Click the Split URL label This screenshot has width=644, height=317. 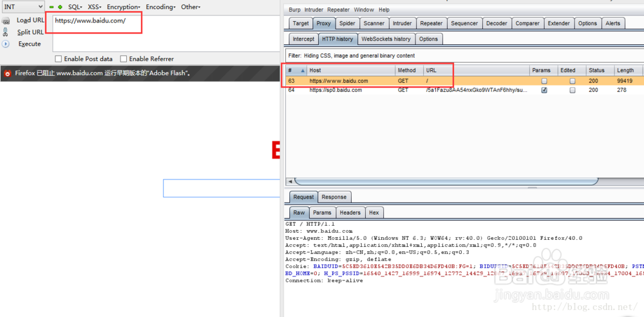30,32
